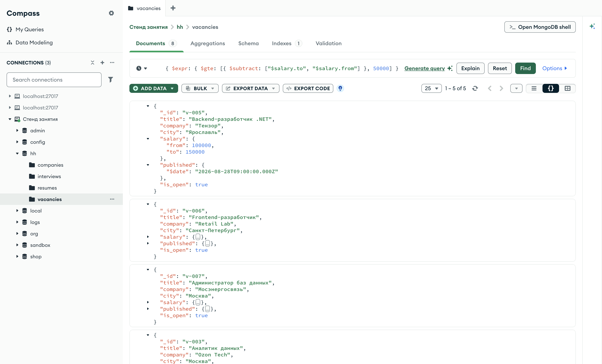Click Open MongoDB shell button
The image size is (602, 364).
540,27
